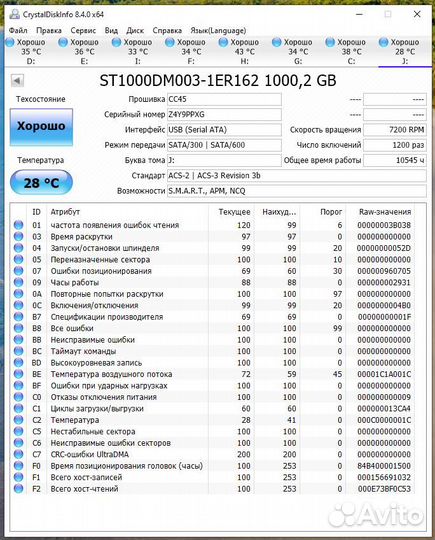Viewport: 435px width, 540px height.
Task: Select disk J: status tab
Action: coord(405,52)
